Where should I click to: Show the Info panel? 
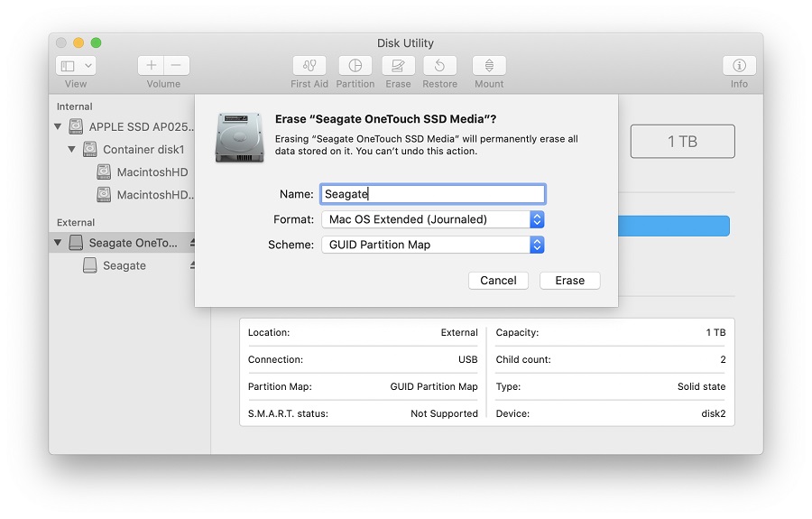coord(739,65)
